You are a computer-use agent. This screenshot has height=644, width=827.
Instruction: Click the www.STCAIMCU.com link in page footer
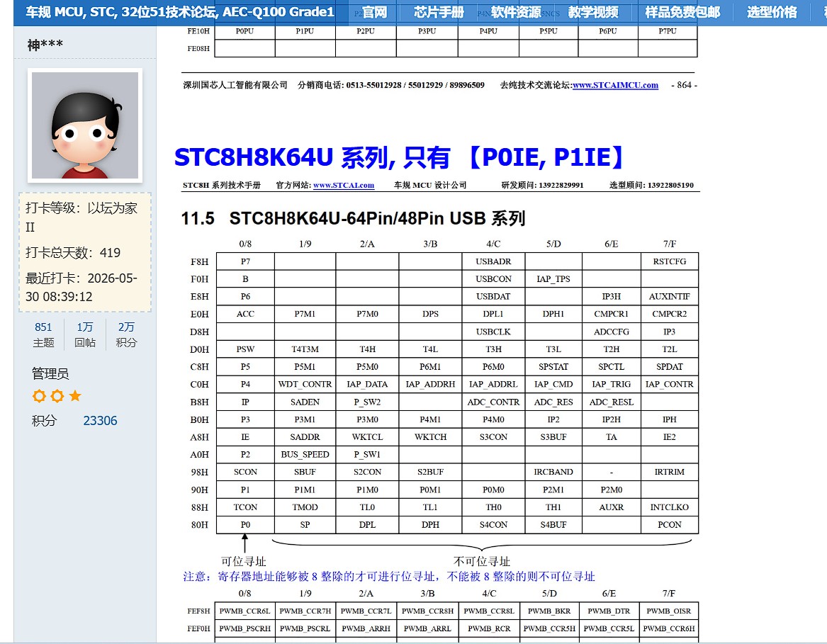pyautogui.click(x=616, y=85)
